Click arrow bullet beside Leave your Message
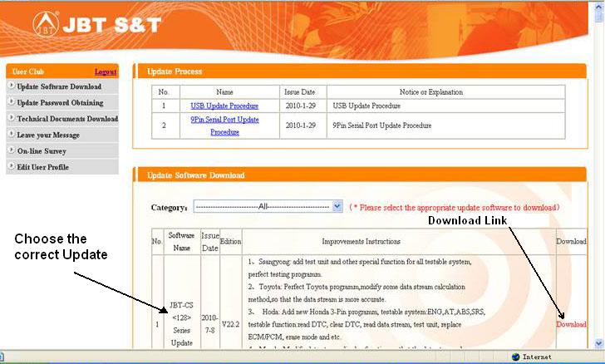The width and height of the screenshot is (605, 364). [x=10, y=135]
